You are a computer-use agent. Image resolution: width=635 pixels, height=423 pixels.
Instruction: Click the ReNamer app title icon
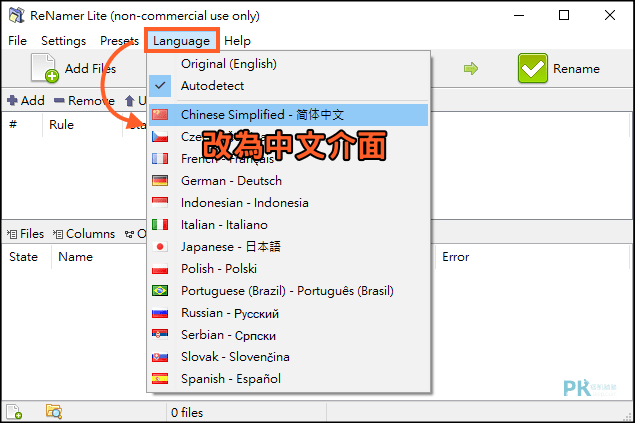point(17,15)
